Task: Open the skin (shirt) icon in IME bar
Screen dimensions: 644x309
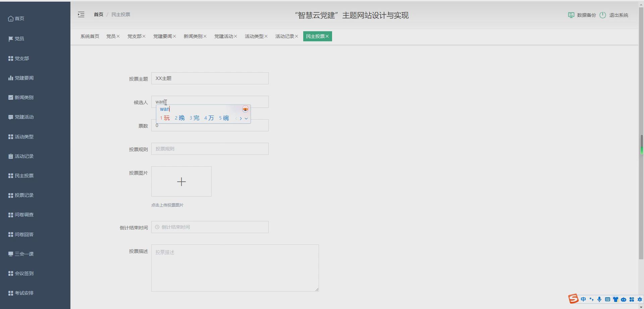Action: [615, 299]
